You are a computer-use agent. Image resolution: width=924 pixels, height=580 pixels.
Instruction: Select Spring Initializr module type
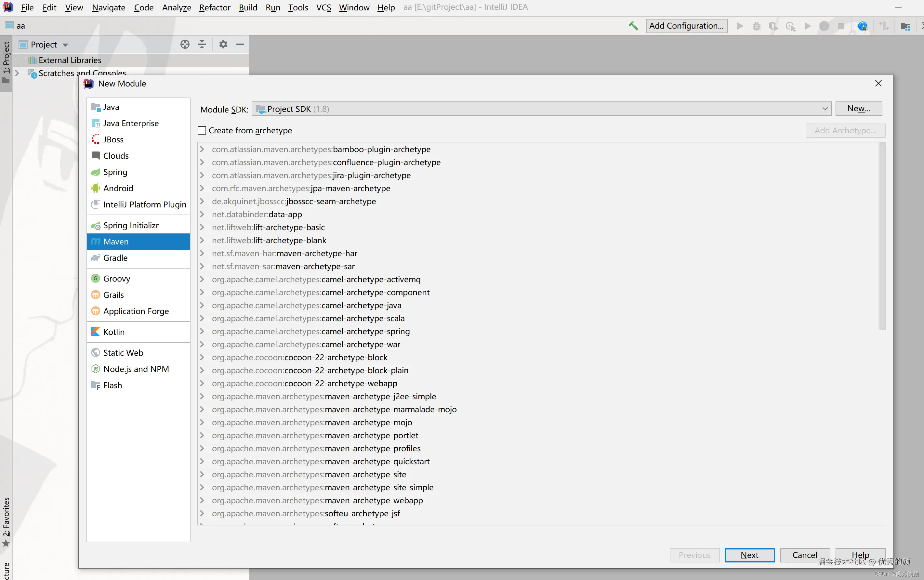[131, 225]
